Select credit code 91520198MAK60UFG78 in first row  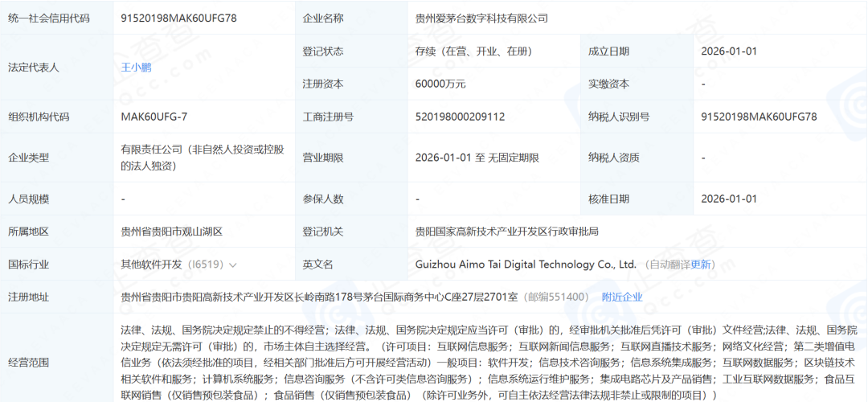click(178, 18)
